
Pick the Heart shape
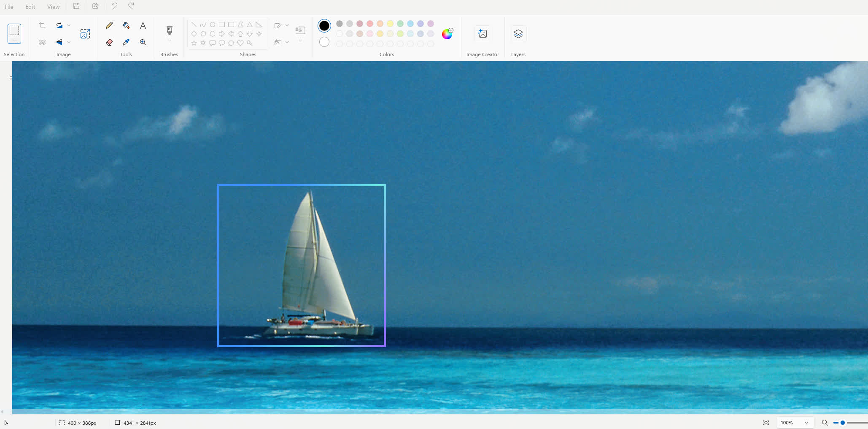coord(240,43)
